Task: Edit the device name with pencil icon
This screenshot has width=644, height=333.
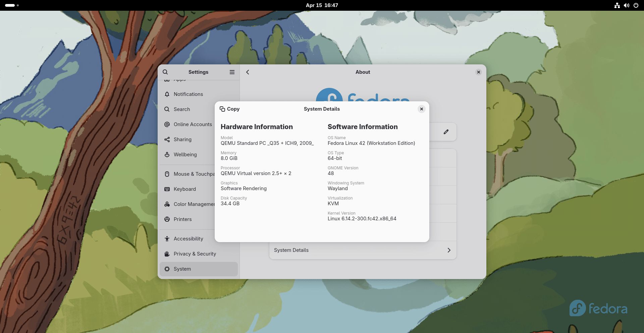Action: point(446,131)
